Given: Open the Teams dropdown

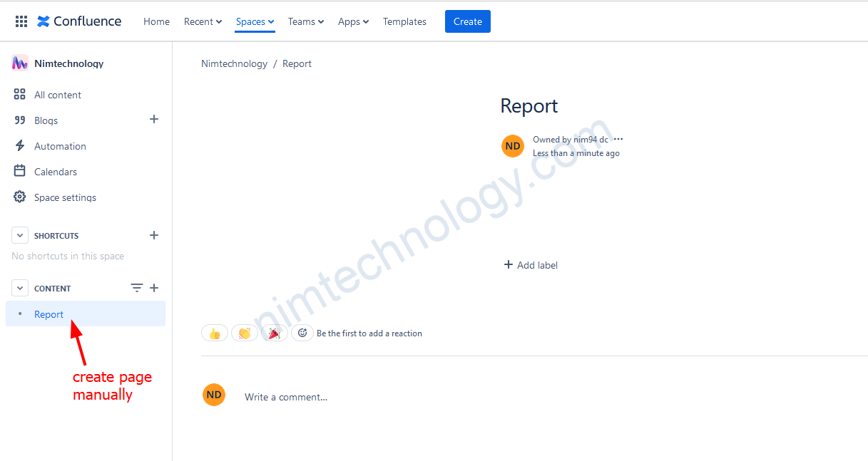Looking at the screenshot, I should tap(305, 21).
